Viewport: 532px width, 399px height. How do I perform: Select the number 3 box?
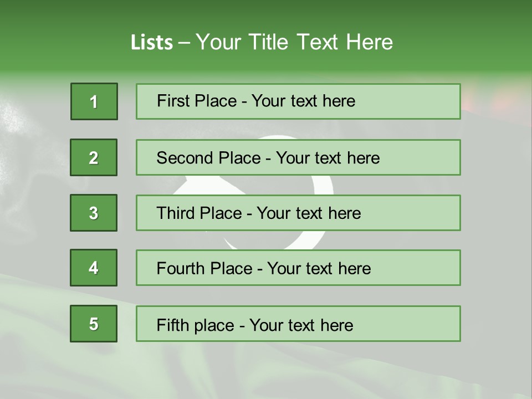[94, 213]
